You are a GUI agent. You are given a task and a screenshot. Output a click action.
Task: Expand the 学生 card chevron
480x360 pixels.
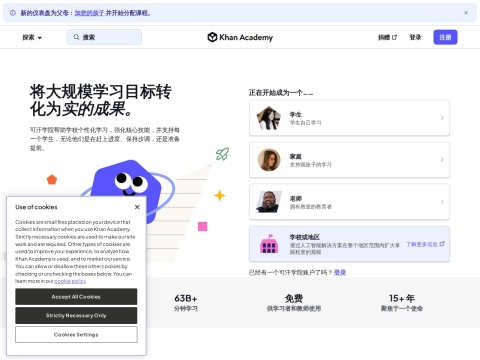pyautogui.click(x=442, y=118)
